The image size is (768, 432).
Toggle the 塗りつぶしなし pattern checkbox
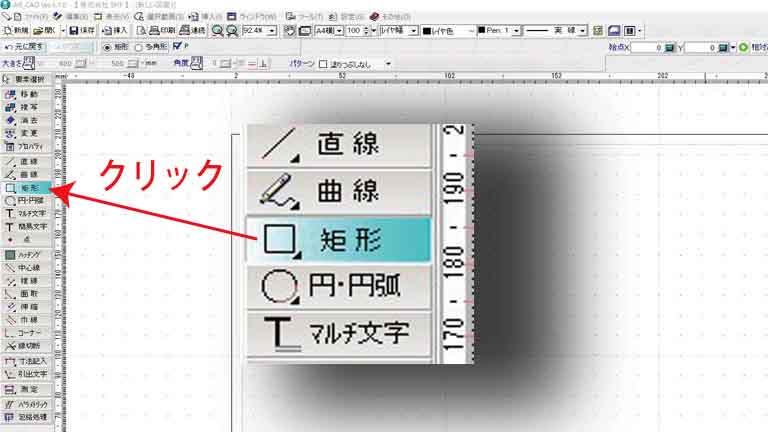coord(323,64)
